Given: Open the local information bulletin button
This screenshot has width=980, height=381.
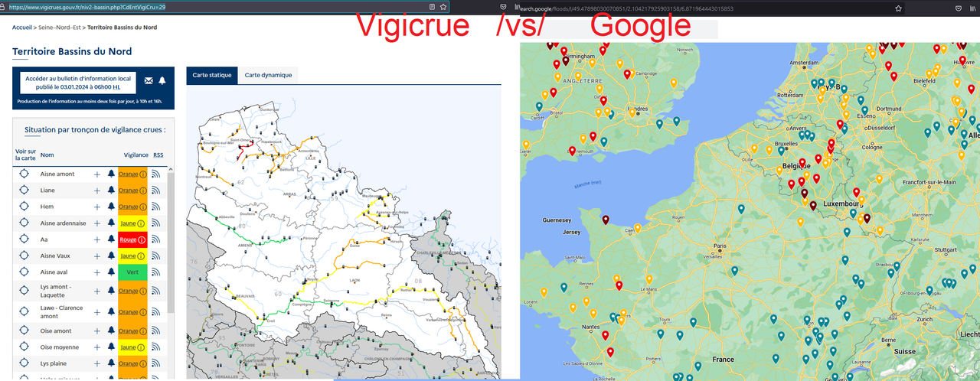Looking at the screenshot, I should pos(77,83).
